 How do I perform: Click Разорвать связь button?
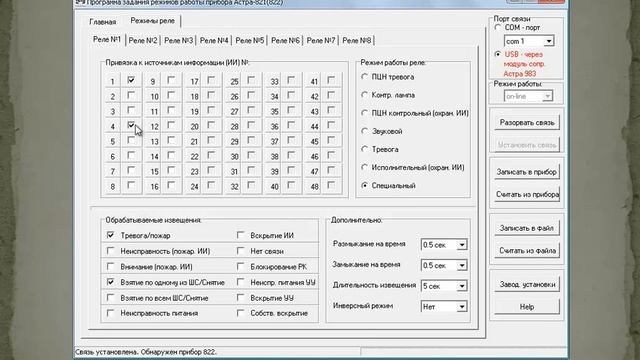[527, 122]
